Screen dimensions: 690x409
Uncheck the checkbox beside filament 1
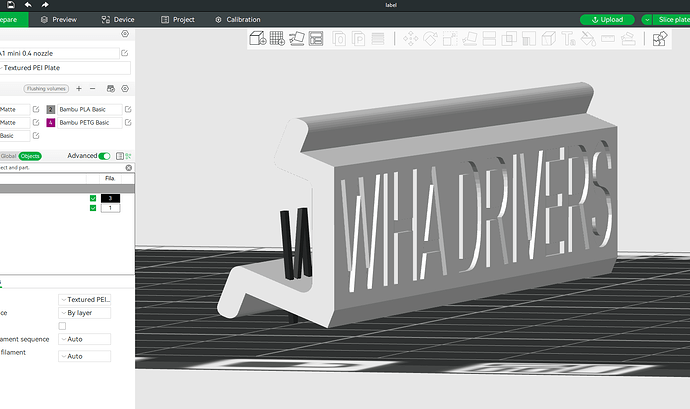coord(93,208)
